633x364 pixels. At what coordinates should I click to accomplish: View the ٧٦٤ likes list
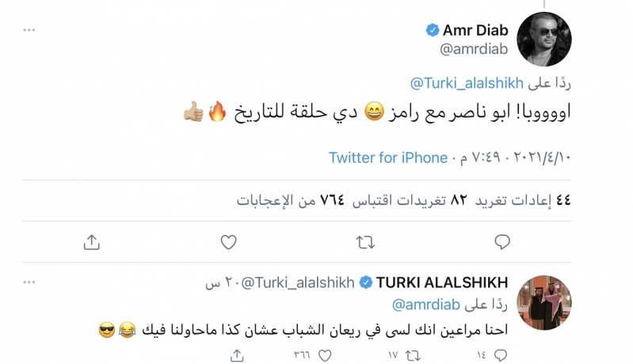pos(294,200)
